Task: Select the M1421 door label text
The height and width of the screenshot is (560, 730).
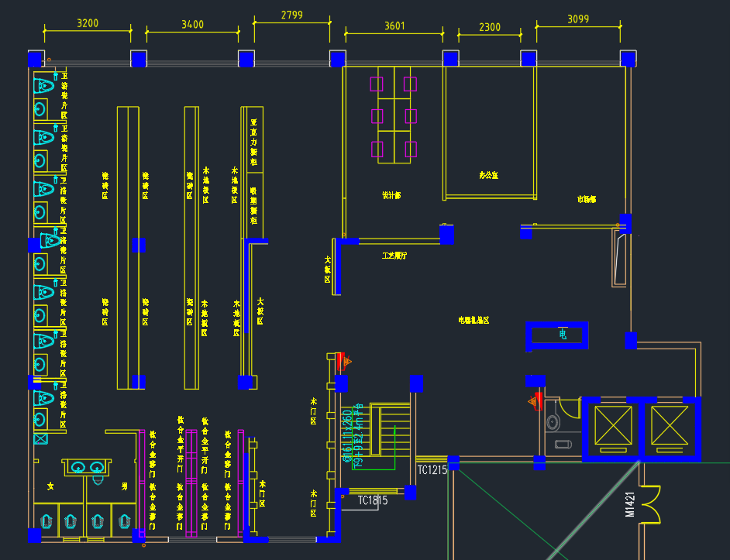Action: pyautogui.click(x=631, y=504)
